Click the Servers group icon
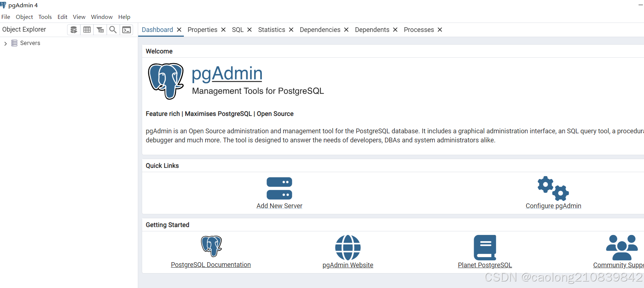Screen dimensions: 644x288 [15, 43]
